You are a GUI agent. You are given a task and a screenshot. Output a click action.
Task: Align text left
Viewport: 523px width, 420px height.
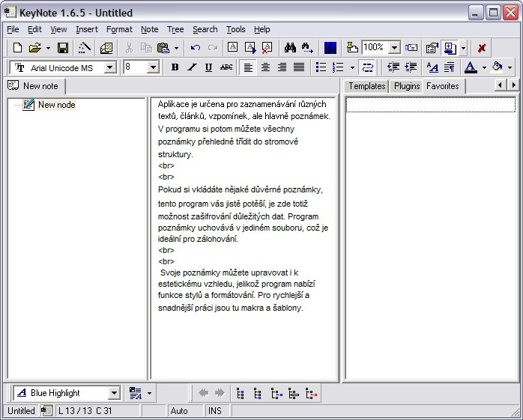(x=248, y=67)
